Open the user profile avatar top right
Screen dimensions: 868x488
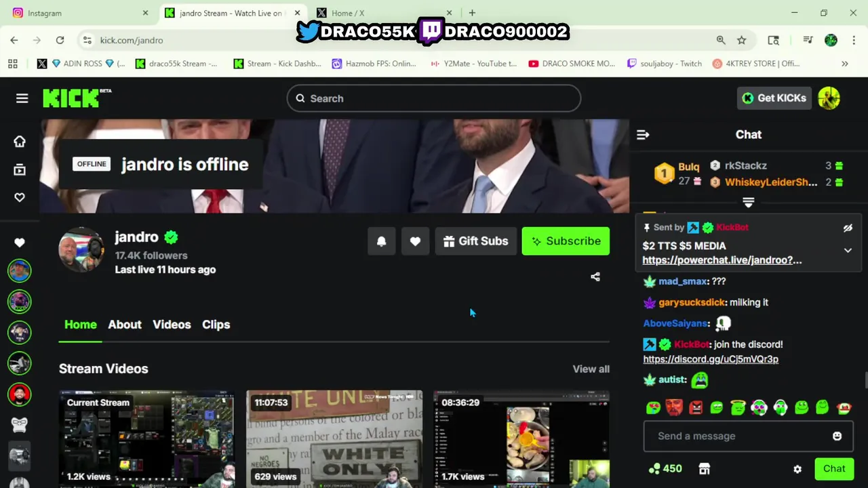(829, 98)
